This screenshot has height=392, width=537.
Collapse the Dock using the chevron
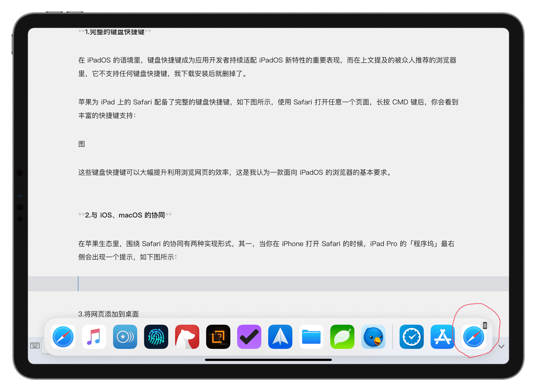[x=501, y=346]
